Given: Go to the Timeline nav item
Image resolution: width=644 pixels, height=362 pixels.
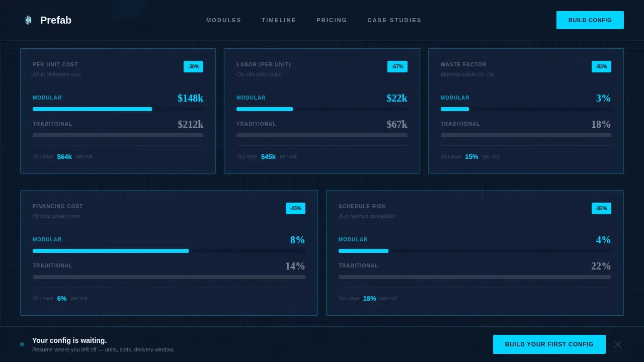Looking at the screenshot, I should click(279, 20).
